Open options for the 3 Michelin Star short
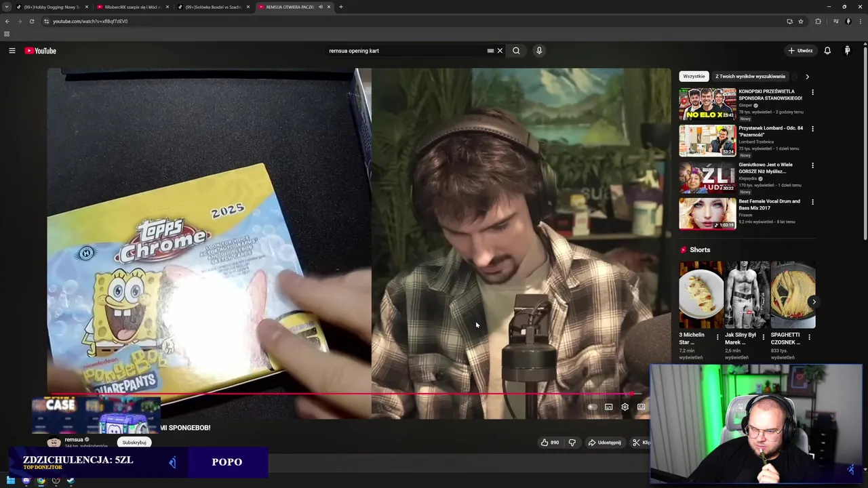 coord(717,337)
